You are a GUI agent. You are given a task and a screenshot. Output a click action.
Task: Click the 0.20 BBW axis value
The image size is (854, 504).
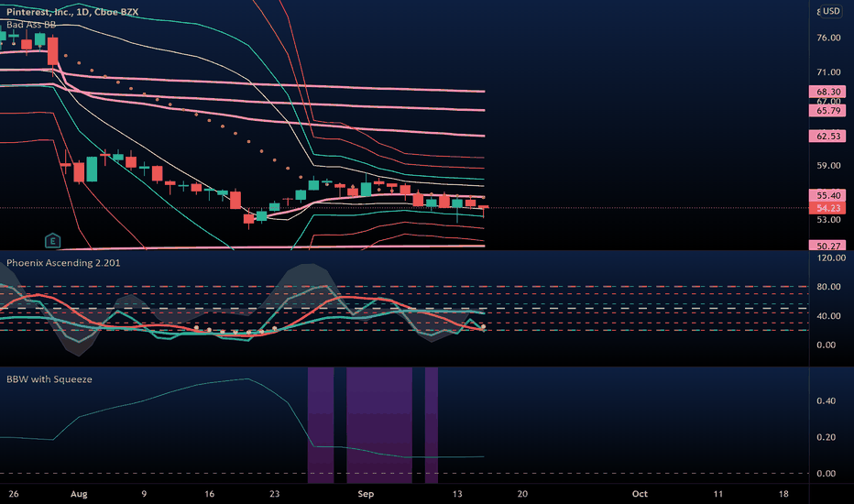[x=826, y=437]
